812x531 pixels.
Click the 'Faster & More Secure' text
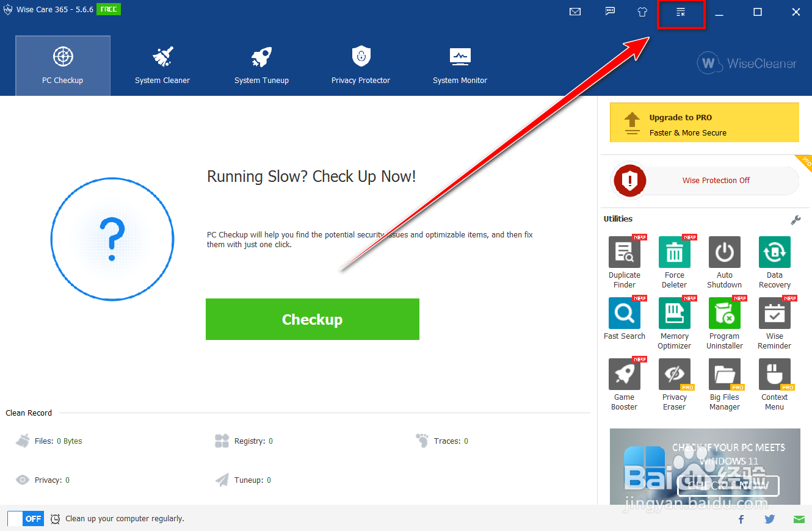687,132
